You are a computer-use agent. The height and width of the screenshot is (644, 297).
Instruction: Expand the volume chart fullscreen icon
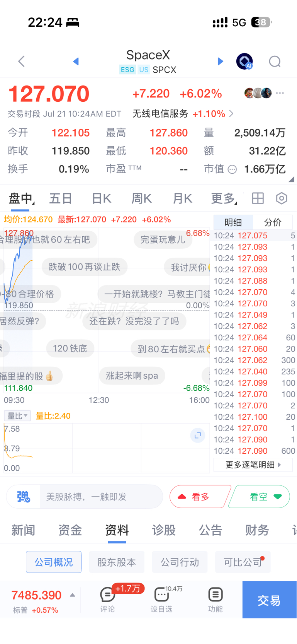click(x=197, y=436)
